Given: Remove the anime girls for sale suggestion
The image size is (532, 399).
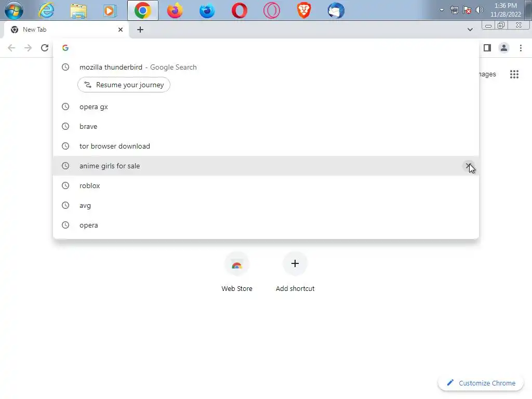Looking at the screenshot, I should tap(469, 166).
